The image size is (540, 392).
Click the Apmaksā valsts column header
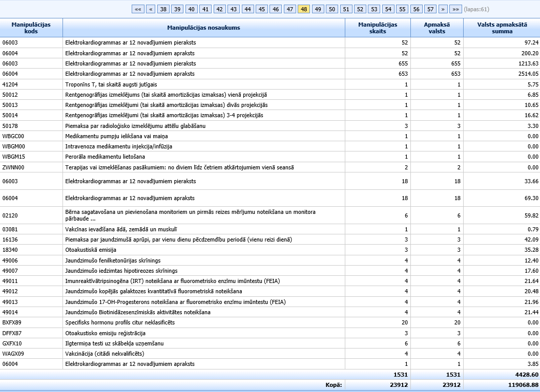[x=437, y=28]
